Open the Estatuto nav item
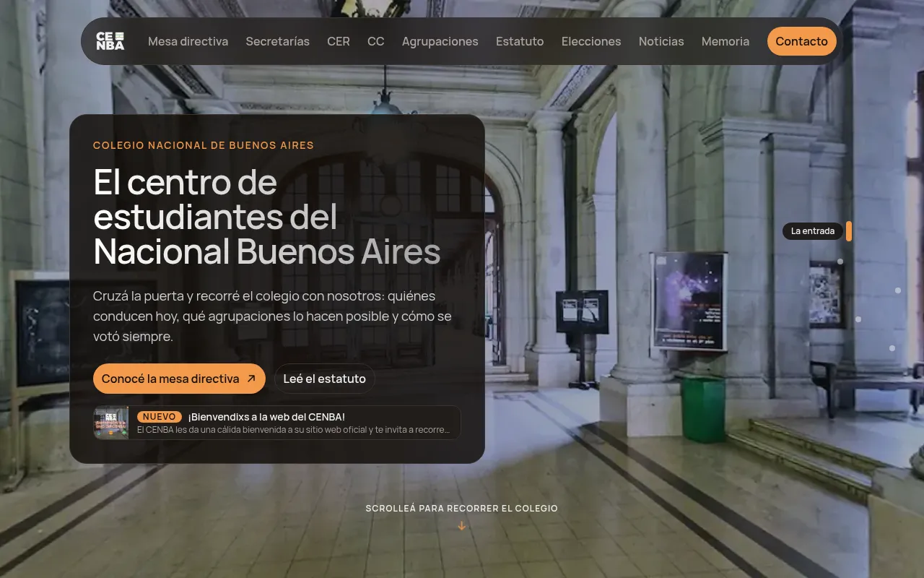Image resolution: width=924 pixels, height=578 pixels. (x=520, y=41)
